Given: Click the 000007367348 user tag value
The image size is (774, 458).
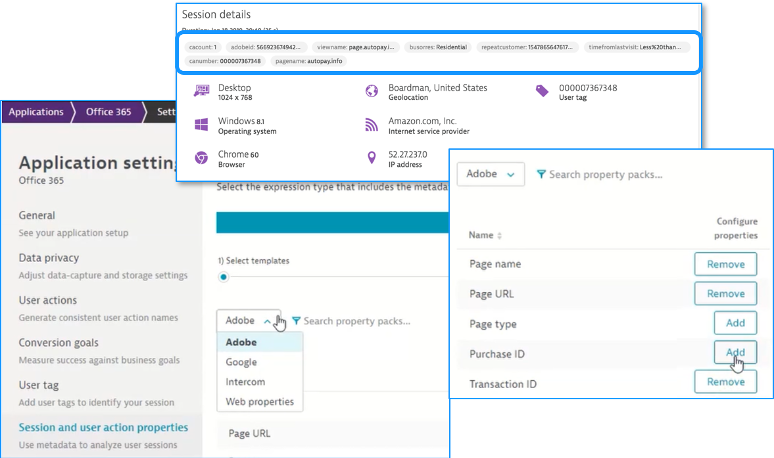Looking at the screenshot, I should [x=588, y=88].
